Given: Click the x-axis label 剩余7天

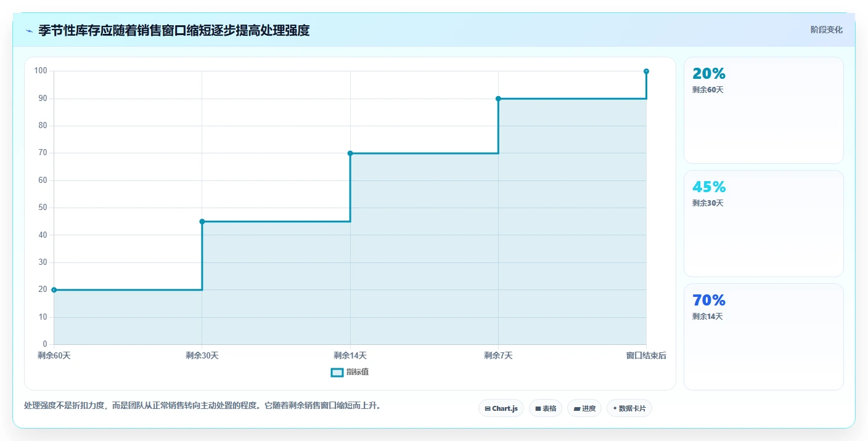Looking at the screenshot, I should tap(498, 355).
